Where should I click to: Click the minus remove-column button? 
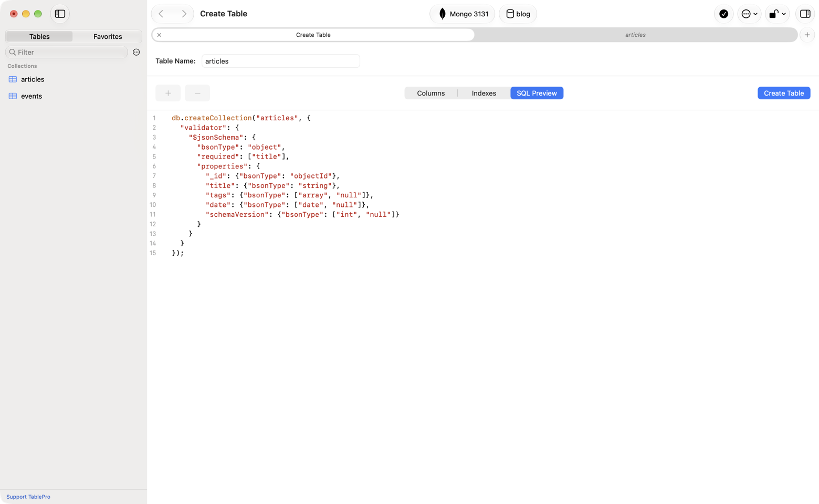coord(197,93)
